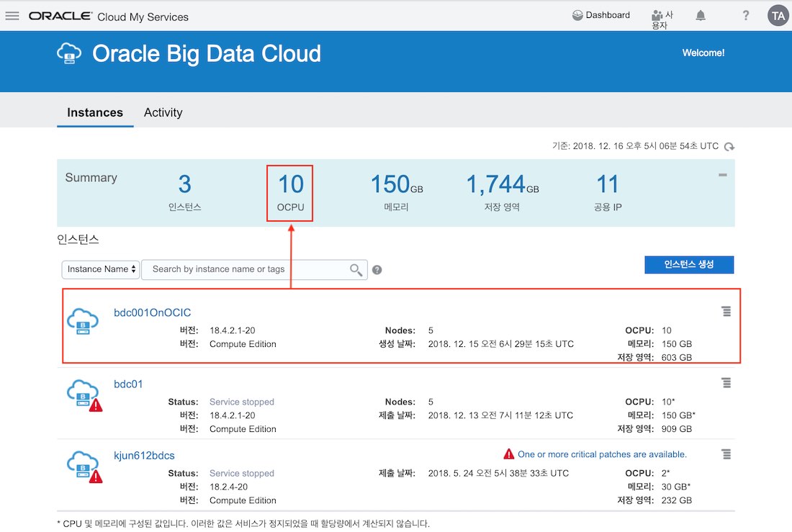This screenshot has height=532, width=792.
Task: Open the 사용자 (Users) panel
Action: 659,15
